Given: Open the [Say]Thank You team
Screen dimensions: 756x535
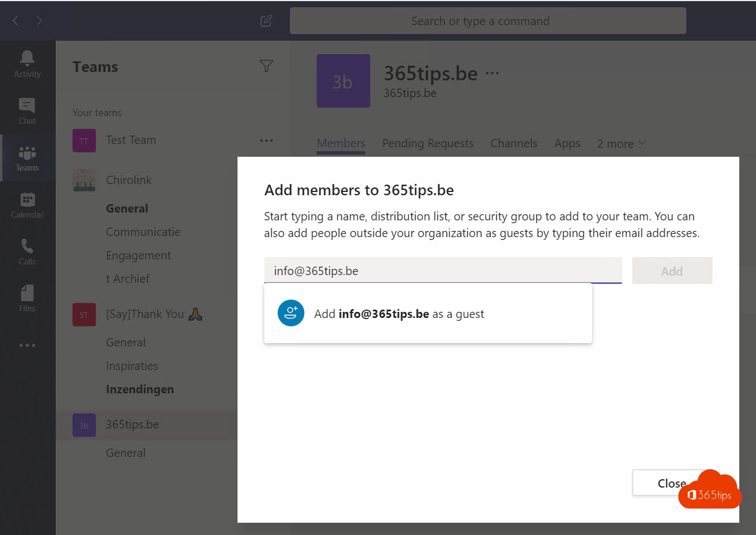Looking at the screenshot, I should 153,314.
